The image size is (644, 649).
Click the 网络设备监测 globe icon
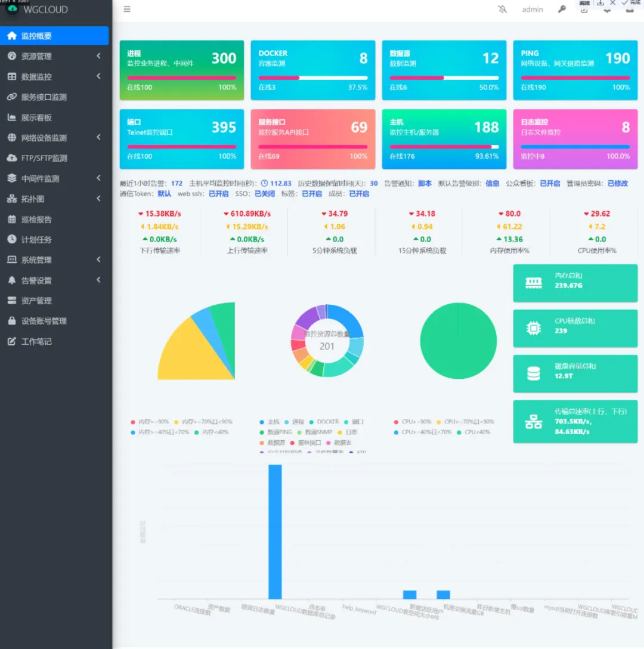[x=12, y=137]
